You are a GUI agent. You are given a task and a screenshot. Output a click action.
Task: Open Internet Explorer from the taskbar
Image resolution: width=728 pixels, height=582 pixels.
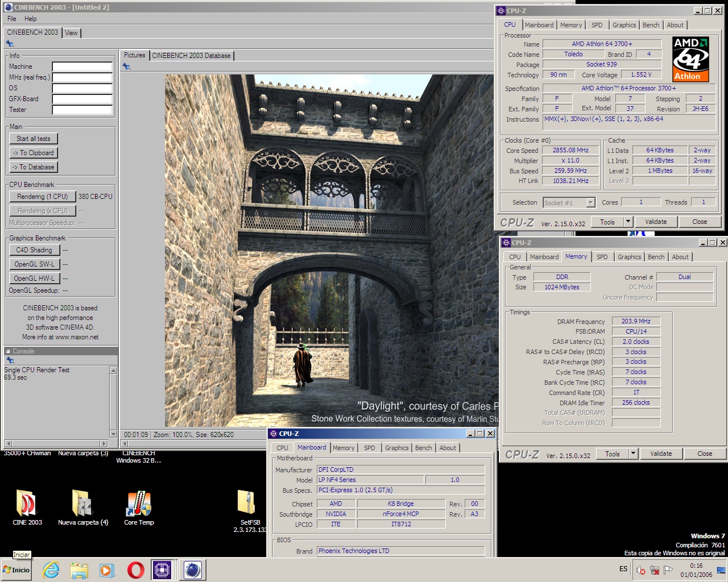click(51, 569)
